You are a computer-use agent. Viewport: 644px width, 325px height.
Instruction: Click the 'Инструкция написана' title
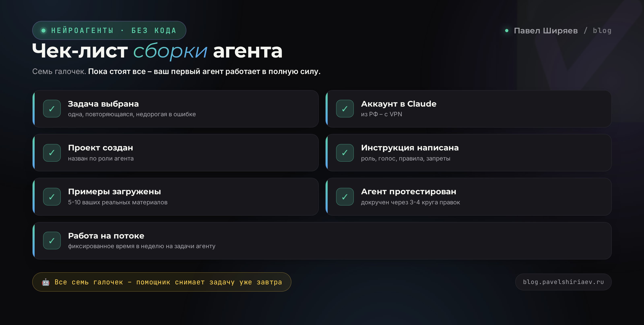point(410,148)
